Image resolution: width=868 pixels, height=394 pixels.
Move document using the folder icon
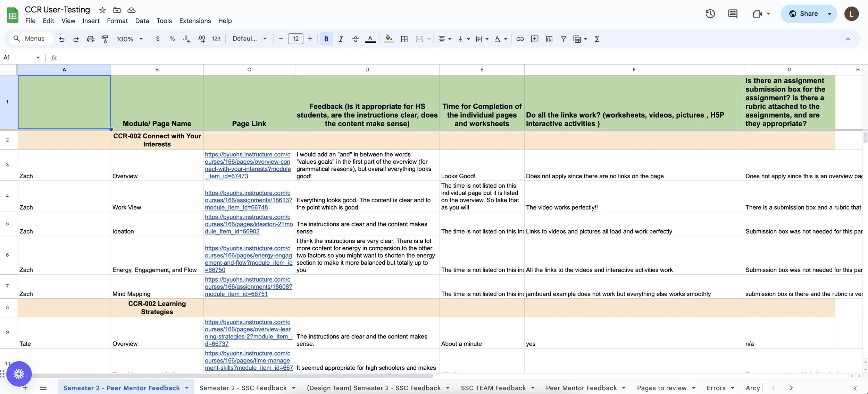point(117,10)
